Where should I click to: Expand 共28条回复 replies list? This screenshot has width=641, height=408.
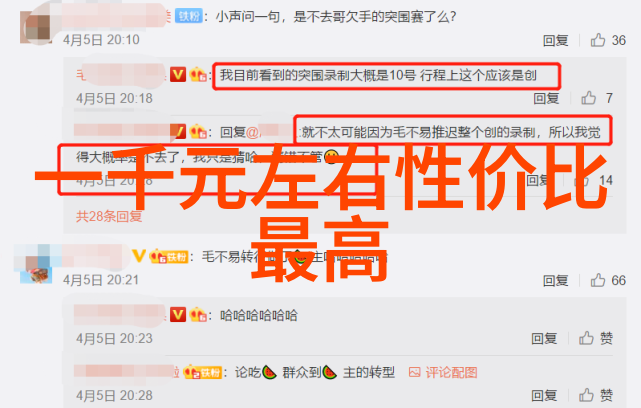point(109,216)
